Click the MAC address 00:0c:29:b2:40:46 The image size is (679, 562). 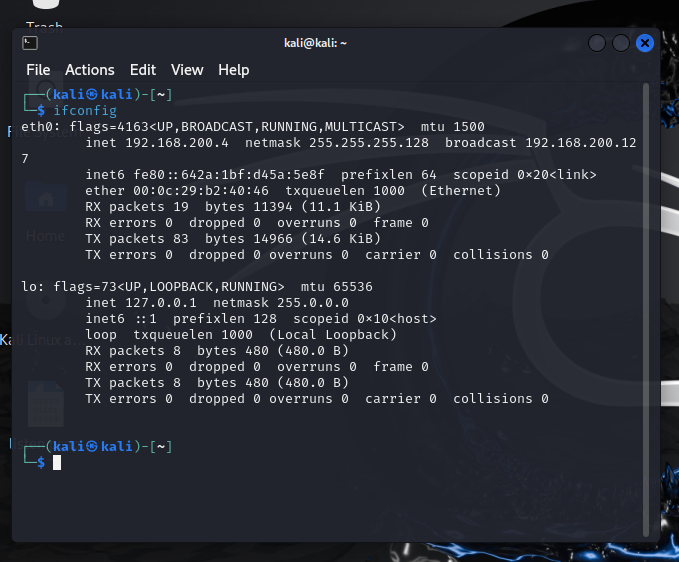(x=201, y=191)
